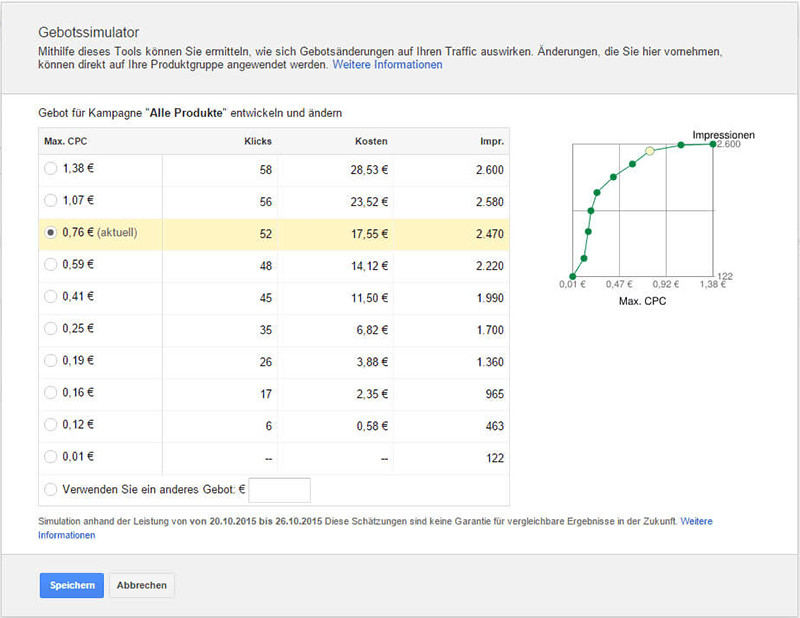
Task: Click the top-right chart point at 2.600 impressions
Action: point(713,144)
